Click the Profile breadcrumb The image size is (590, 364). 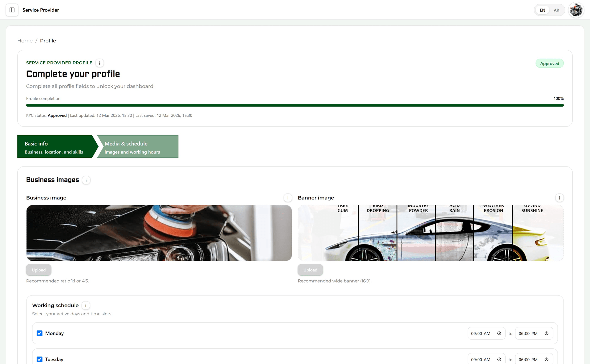point(48,41)
